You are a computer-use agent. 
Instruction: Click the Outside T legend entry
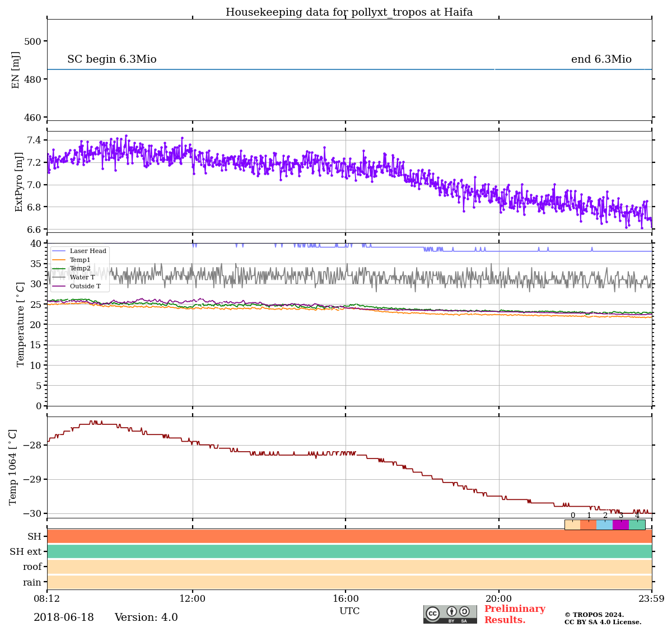[x=85, y=286]
